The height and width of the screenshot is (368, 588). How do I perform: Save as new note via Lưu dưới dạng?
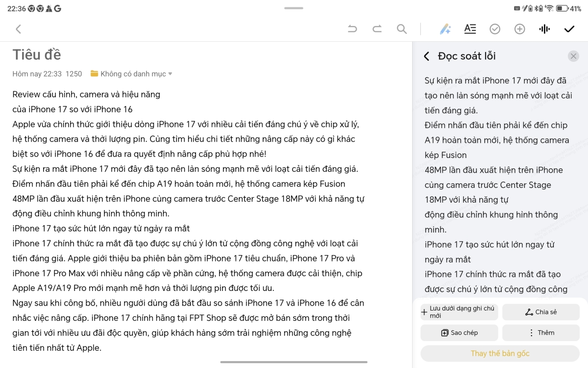pyautogui.click(x=459, y=312)
